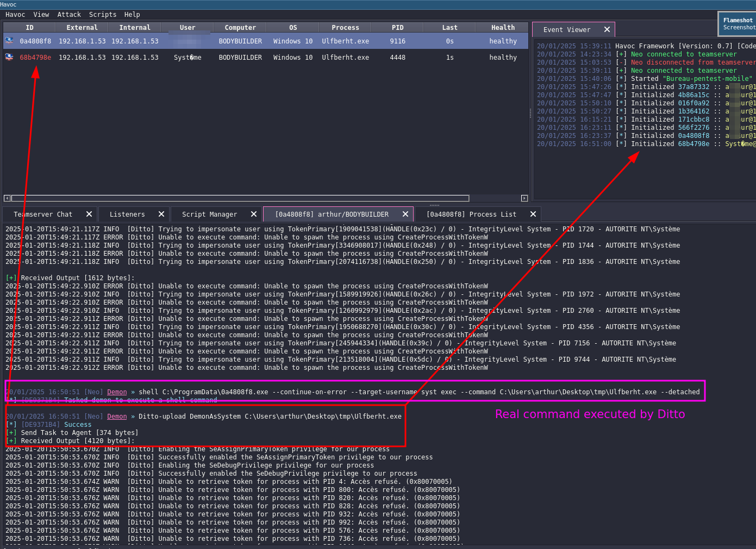Close the Process List tab
Image resolution: width=756 pixels, height=549 pixels.
click(533, 214)
